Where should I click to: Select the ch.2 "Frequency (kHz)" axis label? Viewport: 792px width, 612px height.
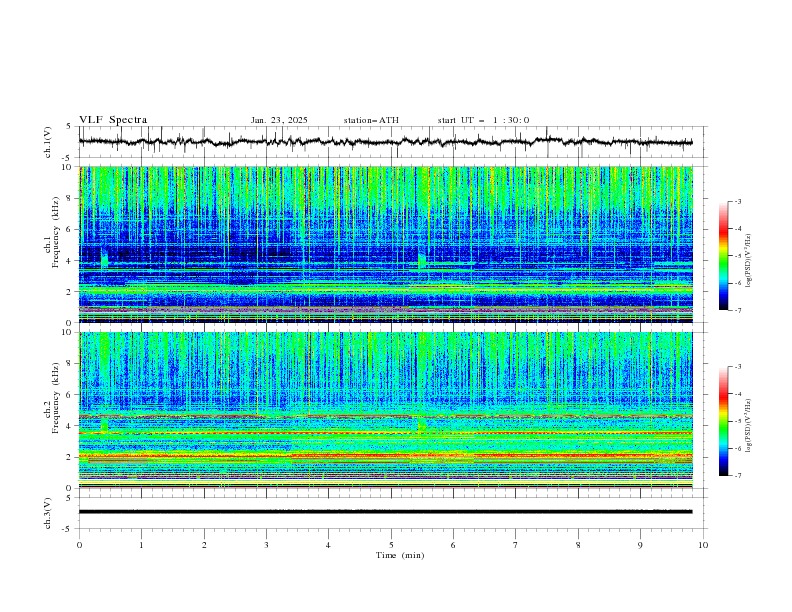pyautogui.click(x=57, y=398)
